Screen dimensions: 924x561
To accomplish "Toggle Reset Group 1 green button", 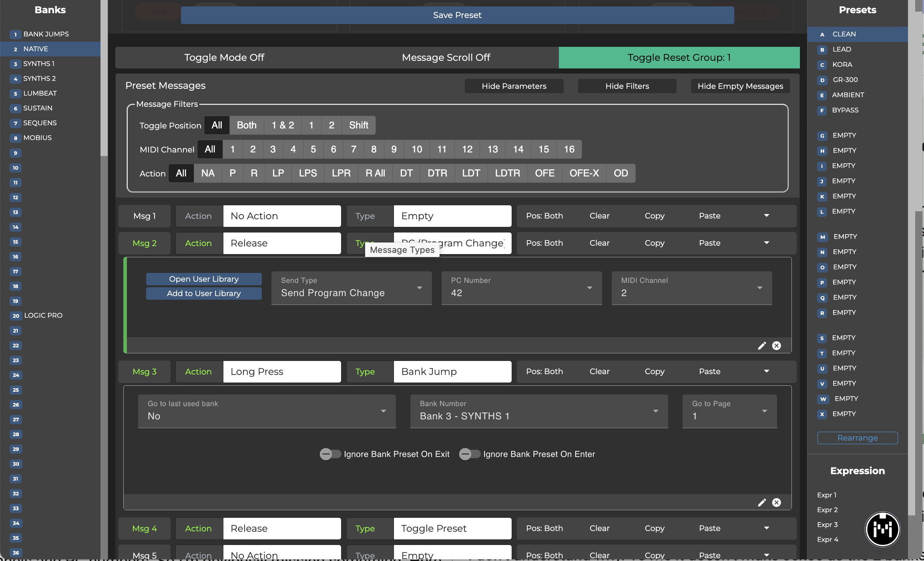I will (679, 58).
